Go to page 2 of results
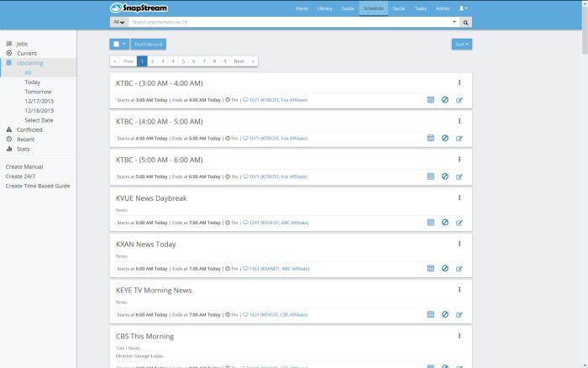 click(x=152, y=61)
